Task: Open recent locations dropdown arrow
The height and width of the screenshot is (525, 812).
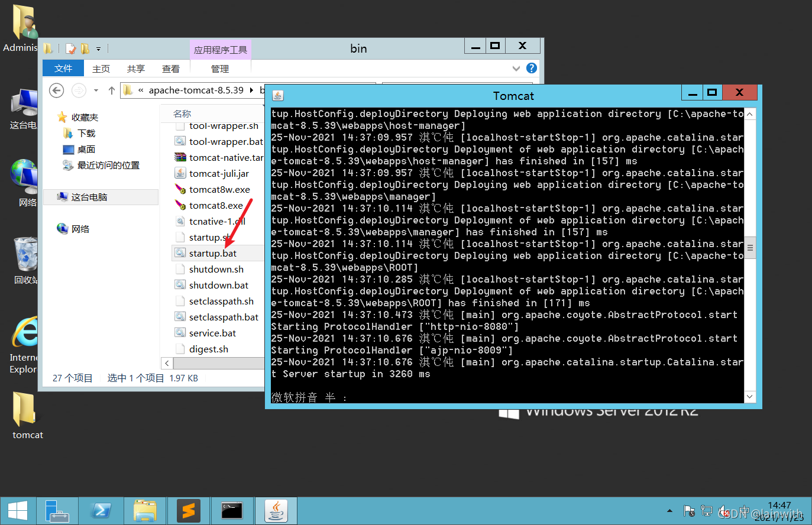Action: pos(96,90)
